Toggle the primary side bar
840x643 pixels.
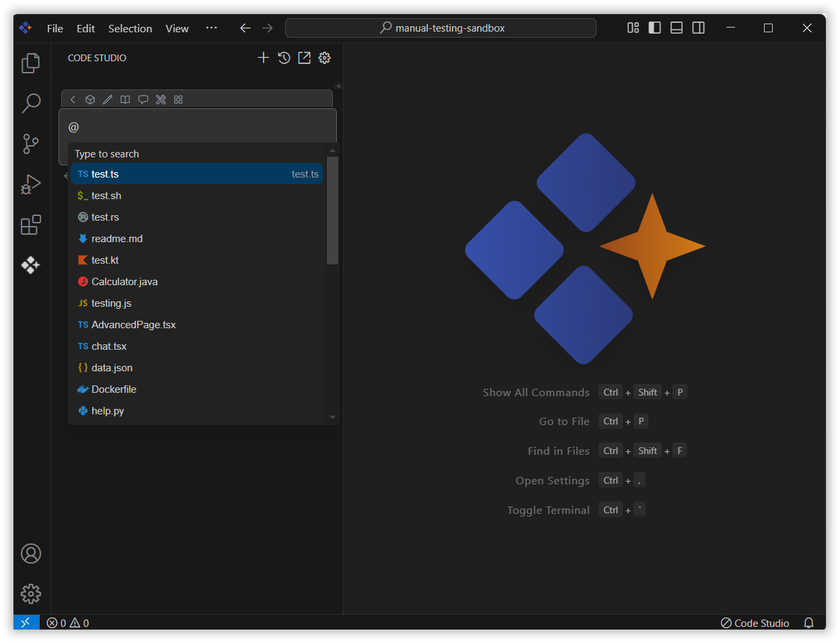654,28
